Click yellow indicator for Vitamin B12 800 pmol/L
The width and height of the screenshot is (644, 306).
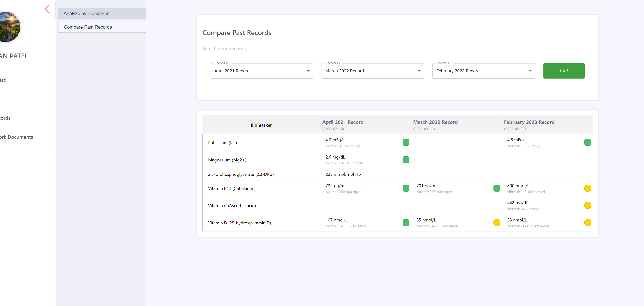point(587,188)
